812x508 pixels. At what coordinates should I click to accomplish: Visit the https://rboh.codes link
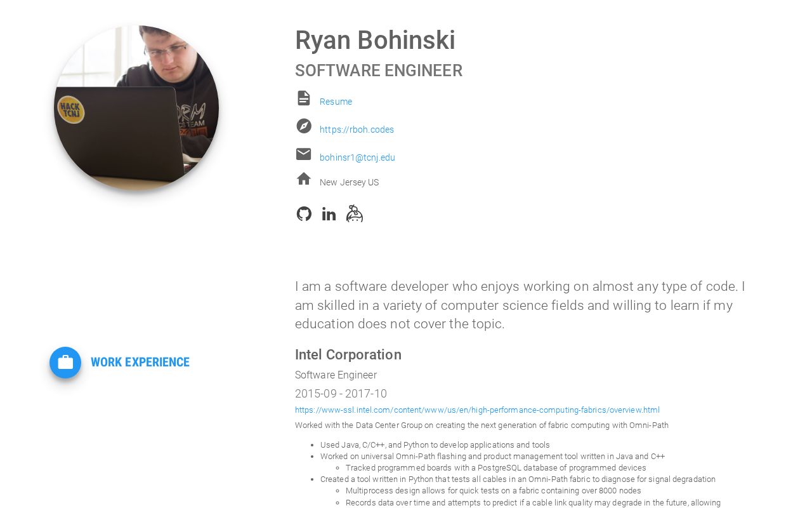click(357, 130)
